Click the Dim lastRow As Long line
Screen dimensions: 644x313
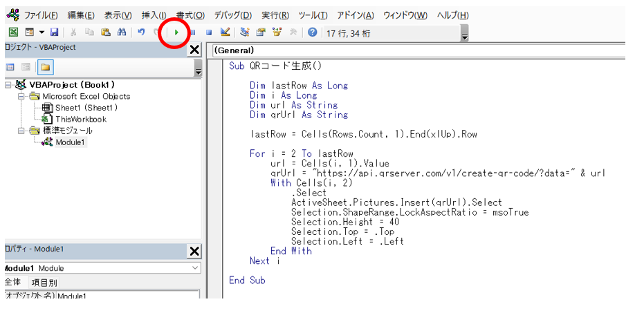[x=299, y=86]
